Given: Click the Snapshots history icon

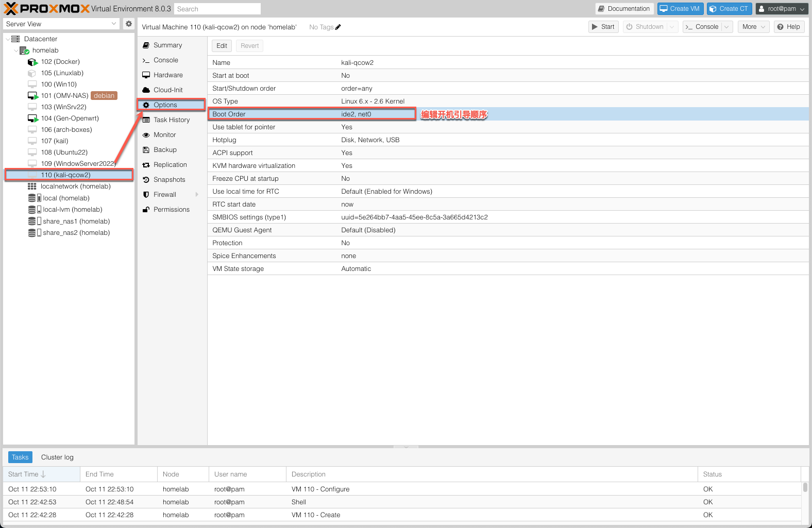Looking at the screenshot, I should point(146,180).
